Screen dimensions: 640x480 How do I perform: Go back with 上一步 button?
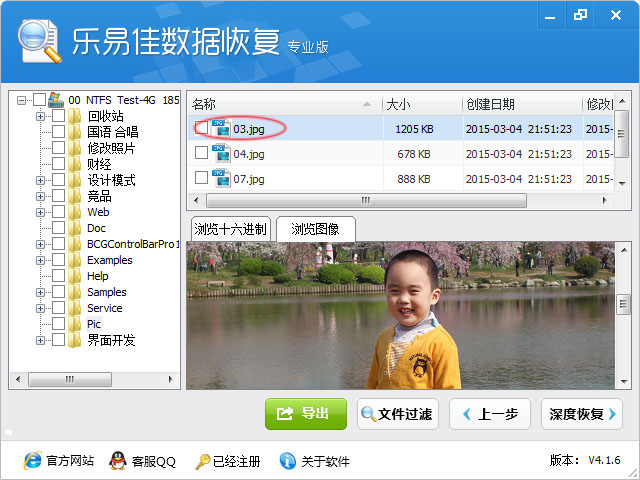pyautogui.click(x=490, y=414)
